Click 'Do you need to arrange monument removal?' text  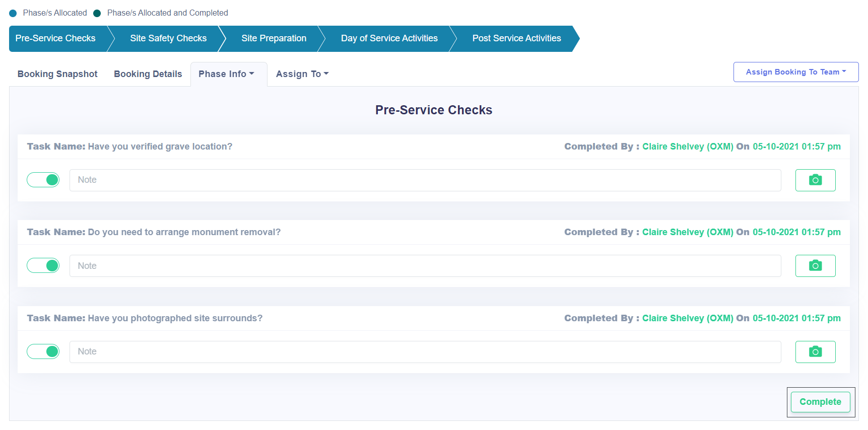coord(184,232)
